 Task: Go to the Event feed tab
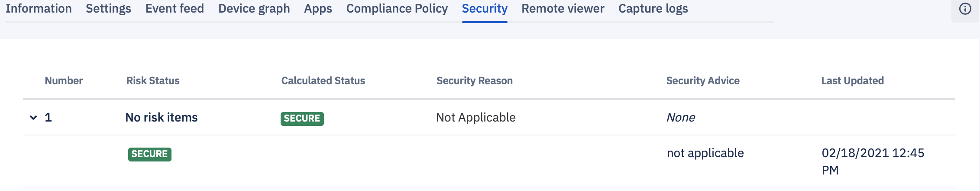coord(175,9)
